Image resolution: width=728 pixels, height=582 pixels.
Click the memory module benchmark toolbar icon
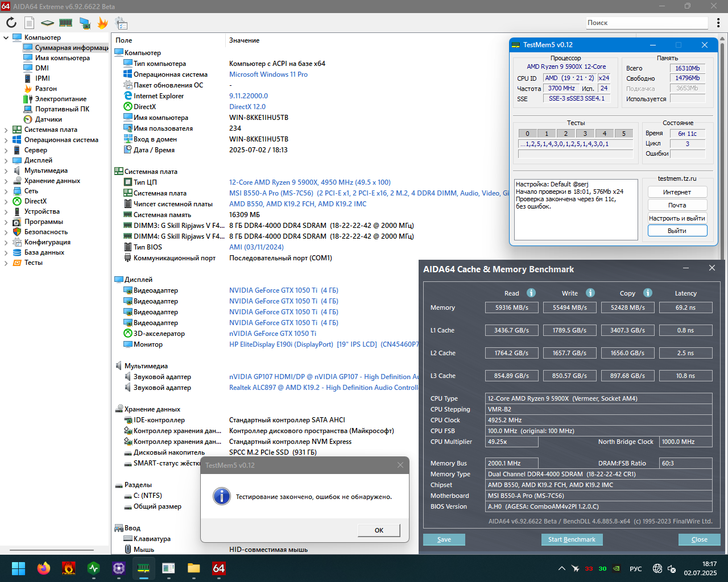[x=66, y=23]
